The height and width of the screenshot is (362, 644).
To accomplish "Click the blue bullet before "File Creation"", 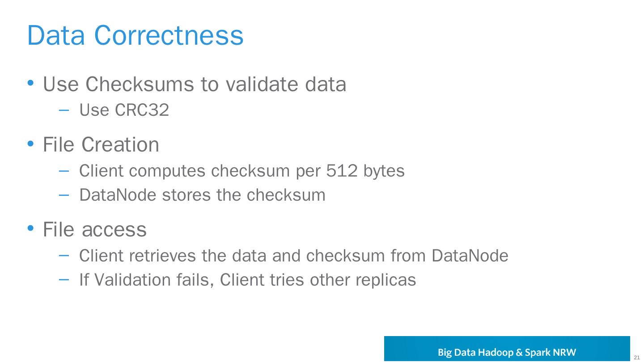I will 30,143.
